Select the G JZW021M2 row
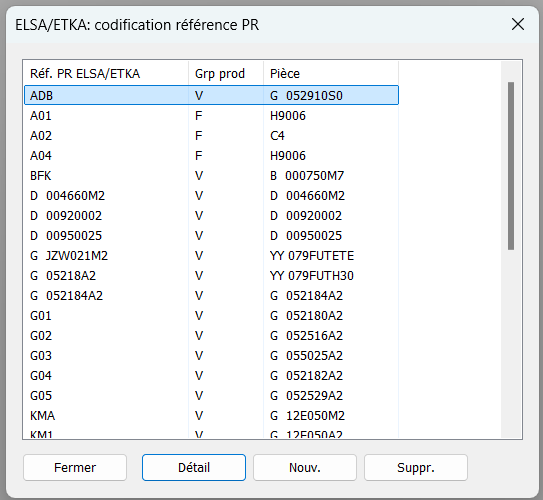 [211, 256]
